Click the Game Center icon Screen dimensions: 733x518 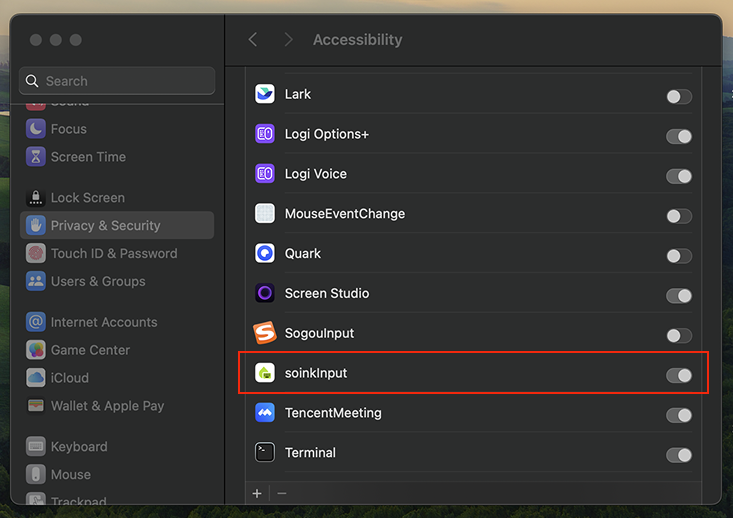coord(36,350)
